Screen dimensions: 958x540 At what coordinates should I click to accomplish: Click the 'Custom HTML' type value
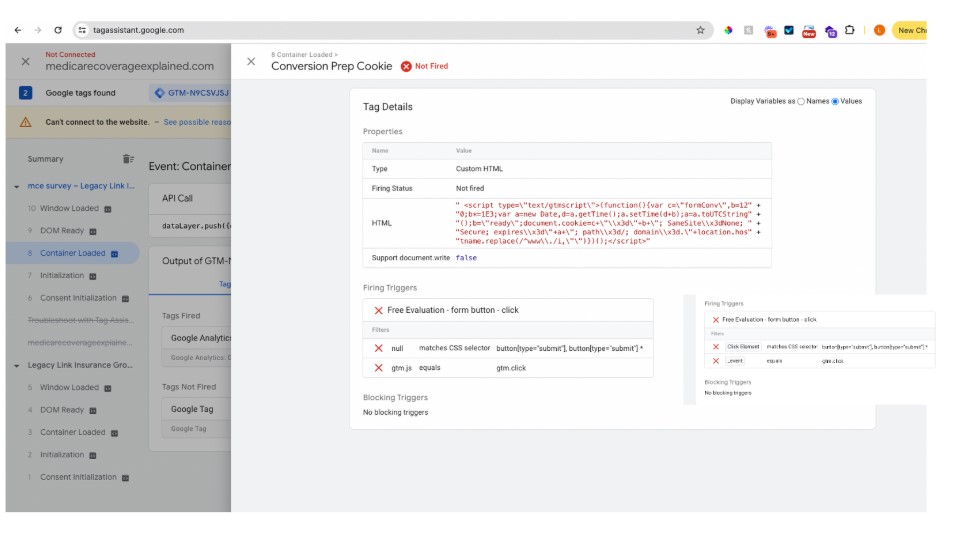pyautogui.click(x=479, y=169)
